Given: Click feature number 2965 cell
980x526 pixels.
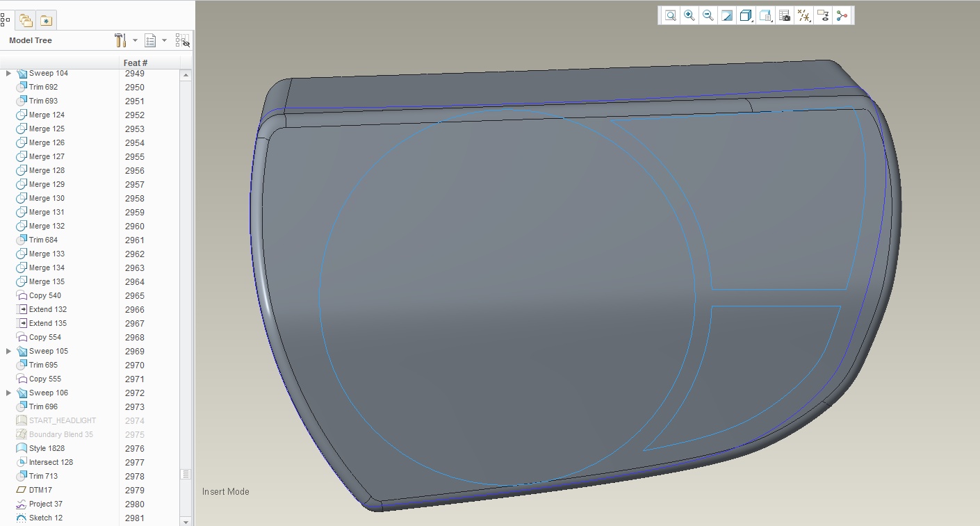Looking at the screenshot, I should pos(135,295).
